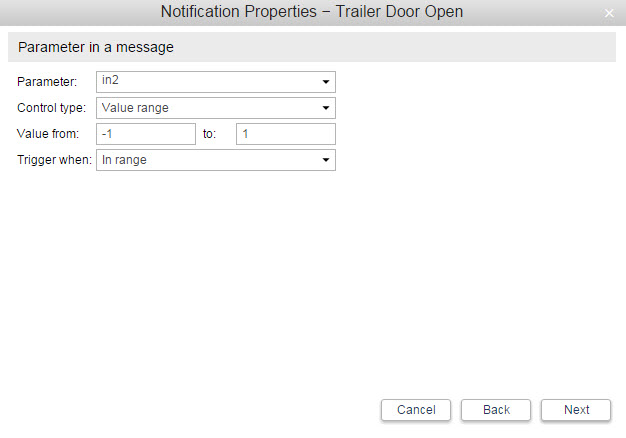Click the 'Value from:' label
The width and height of the screenshot is (626, 438).
click(x=48, y=134)
